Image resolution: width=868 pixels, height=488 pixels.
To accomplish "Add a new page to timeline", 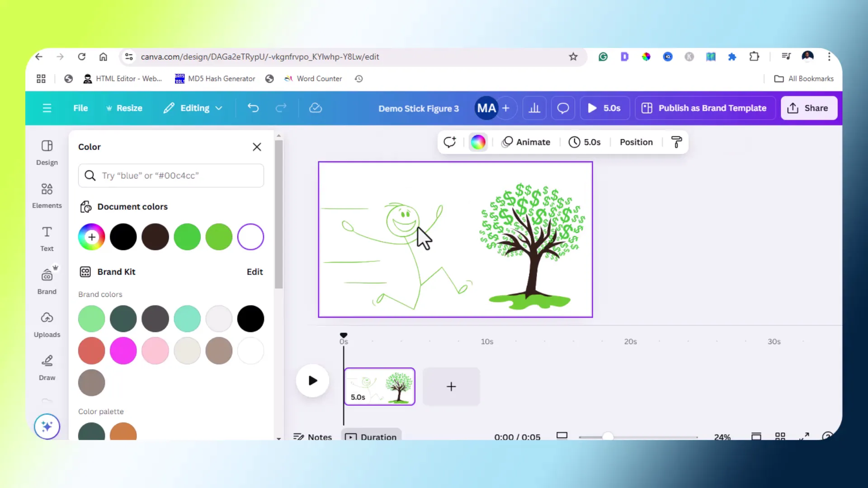I will pos(451,386).
